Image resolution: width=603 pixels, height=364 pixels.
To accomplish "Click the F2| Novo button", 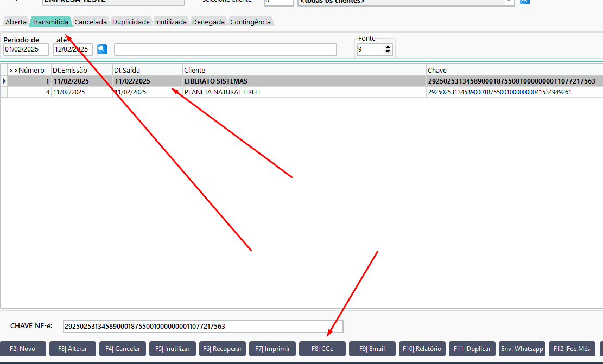I will click(23, 349).
